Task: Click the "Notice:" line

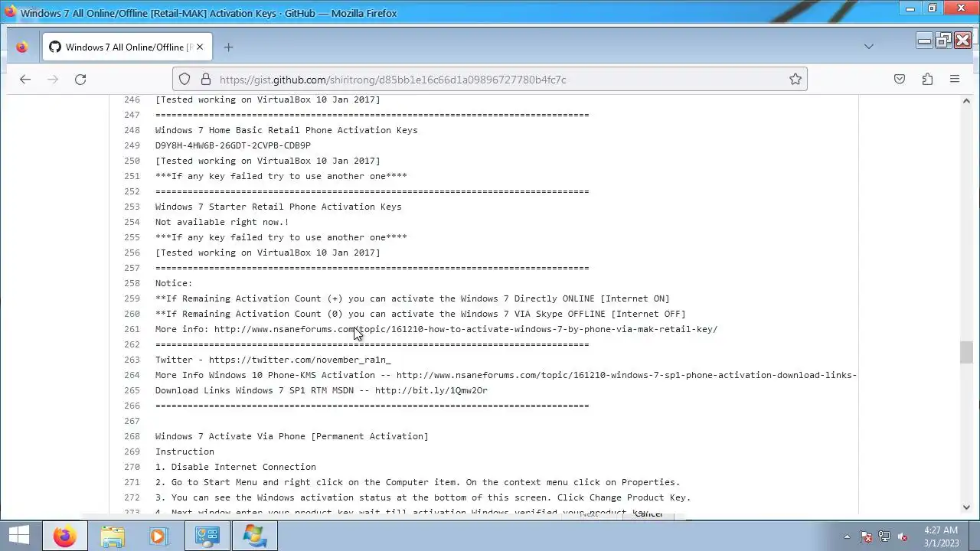Action: 174,283
